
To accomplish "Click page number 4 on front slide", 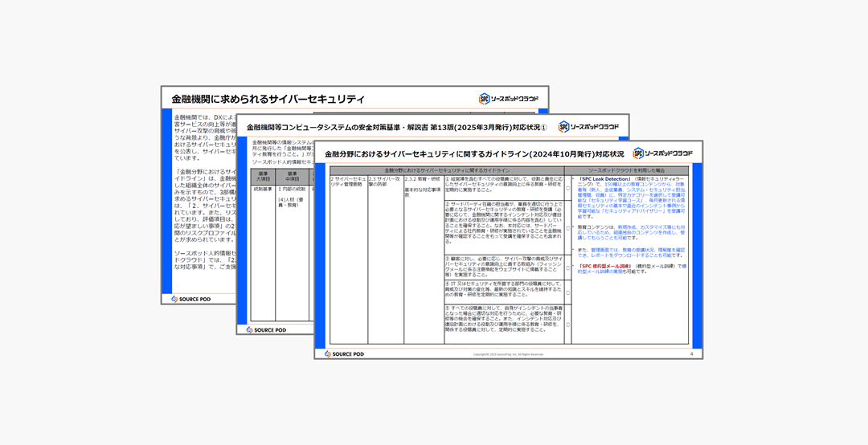I will pyautogui.click(x=691, y=353).
